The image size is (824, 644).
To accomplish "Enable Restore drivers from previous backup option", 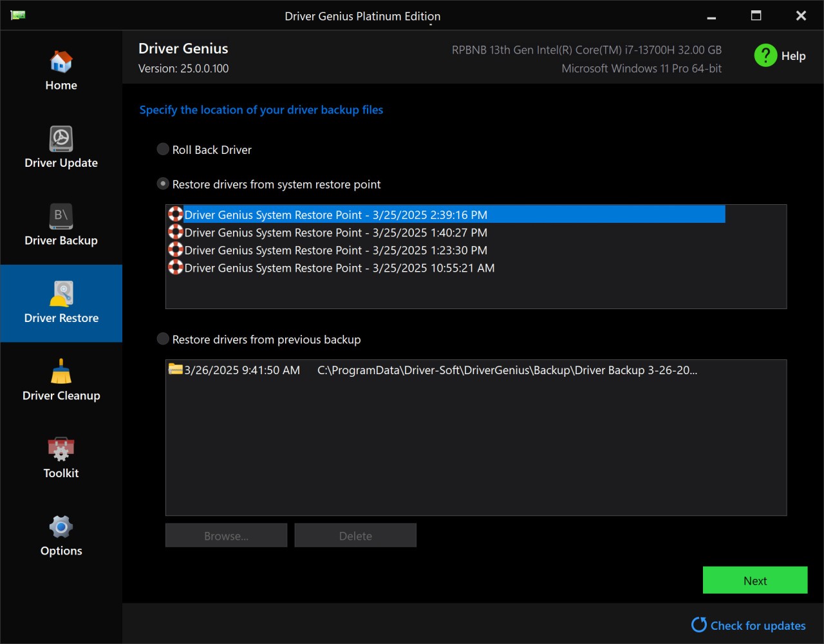I will tap(163, 339).
